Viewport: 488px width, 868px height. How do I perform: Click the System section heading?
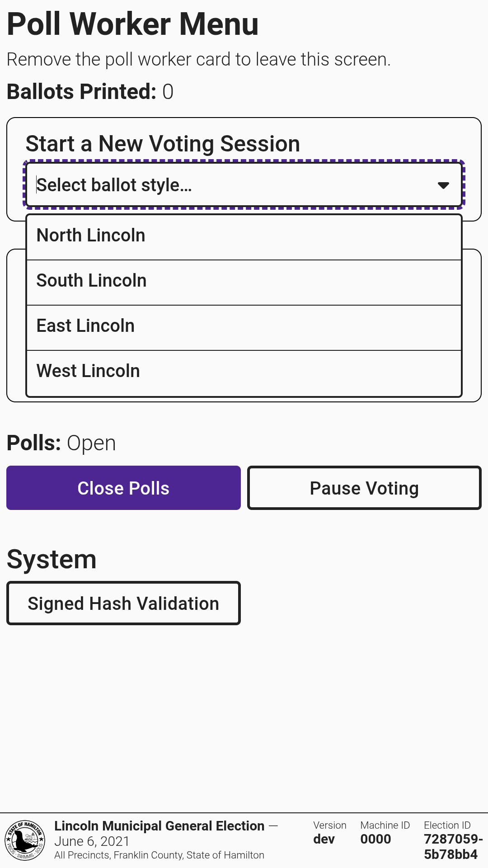click(x=52, y=559)
